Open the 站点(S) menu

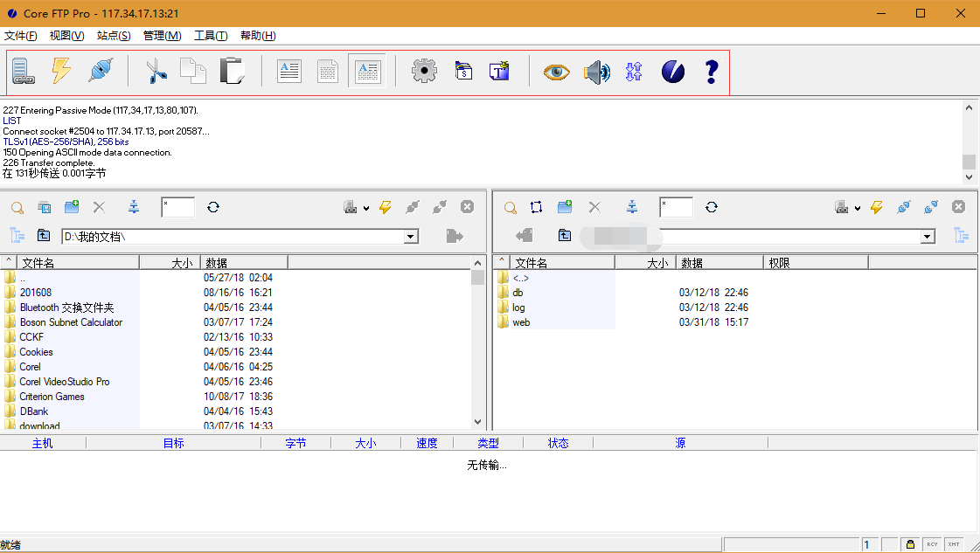pos(114,36)
